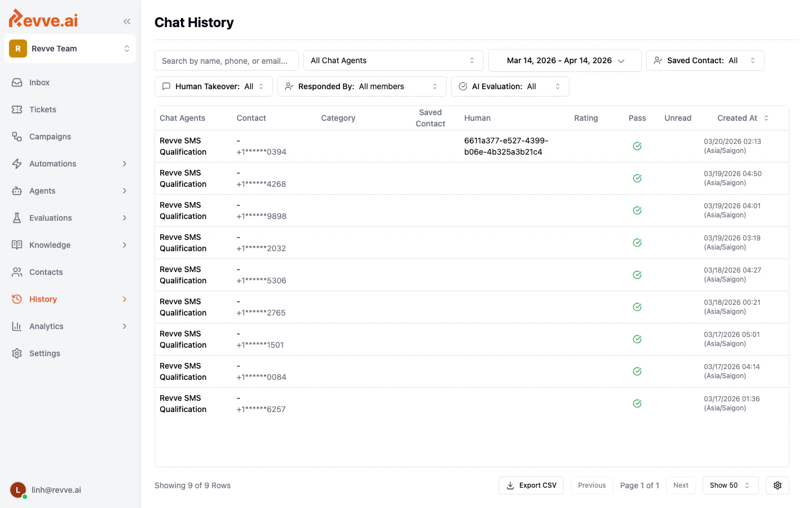This screenshot has width=812, height=508.
Task: Click the Campaigns icon in sidebar
Action: (x=17, y=137)
